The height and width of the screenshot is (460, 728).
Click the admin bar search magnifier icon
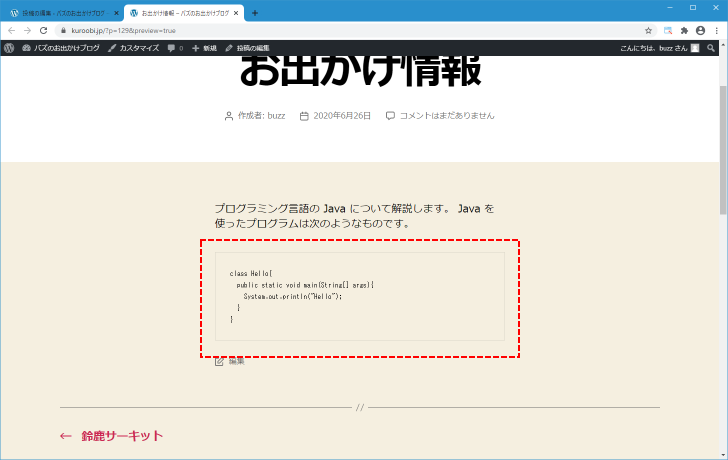(711, 48)
